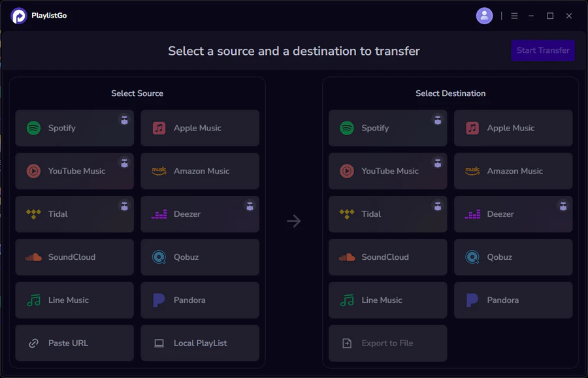Click YouTube Music icon in destination panel
The height and width of the screenshot is (378, 588).
tap(347, 171)
